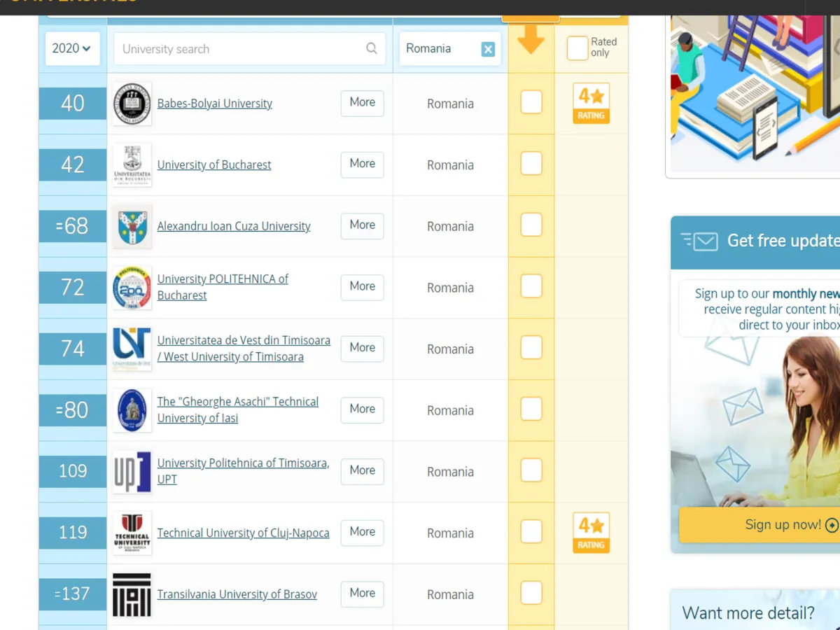840x630 pixels.
Task: Check the compare box for Transilvania University
Action: [x=531, y=594]
